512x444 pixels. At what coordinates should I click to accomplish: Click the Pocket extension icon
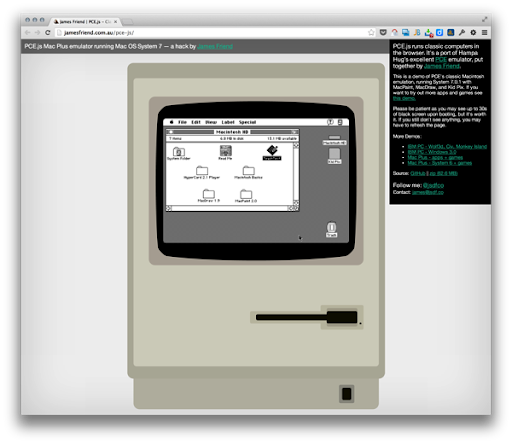[x=383, y=32]
